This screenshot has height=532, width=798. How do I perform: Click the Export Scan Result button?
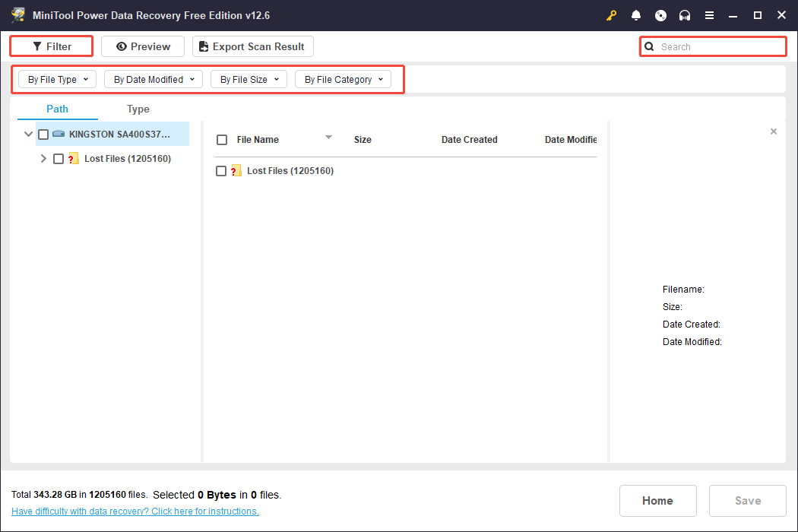252,46
